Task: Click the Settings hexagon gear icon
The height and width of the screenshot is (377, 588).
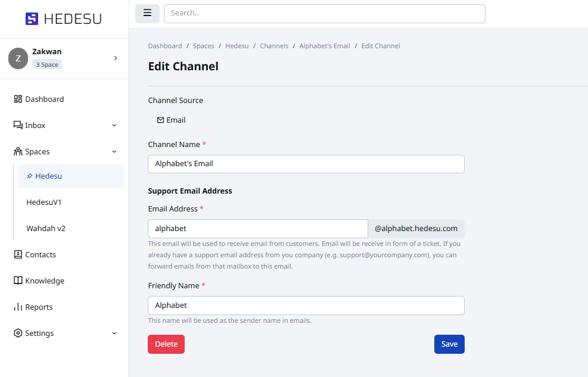Action: (18, 333)
